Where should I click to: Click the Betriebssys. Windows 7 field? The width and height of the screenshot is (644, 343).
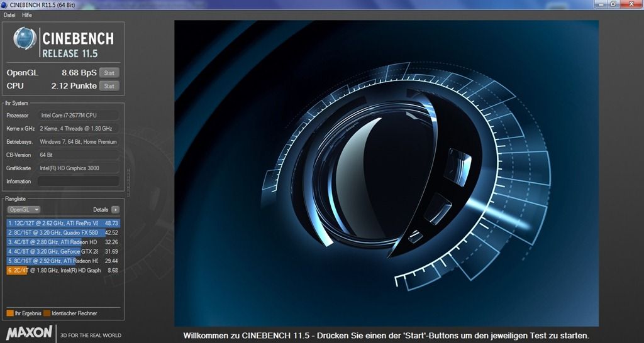[x=79, y=141]
